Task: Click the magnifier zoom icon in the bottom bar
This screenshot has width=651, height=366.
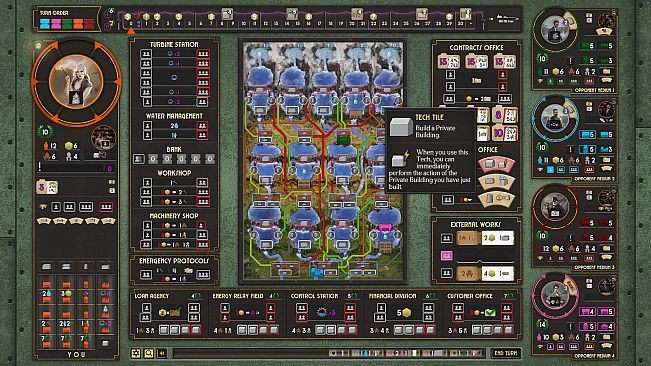Action: (x=149, y=353)
